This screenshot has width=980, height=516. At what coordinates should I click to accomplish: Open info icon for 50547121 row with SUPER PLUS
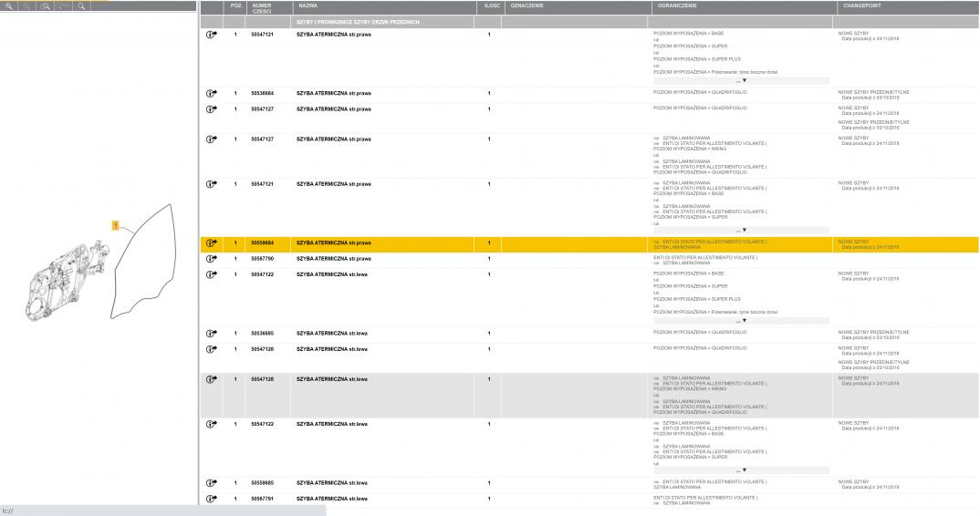[x=212, y=35]
